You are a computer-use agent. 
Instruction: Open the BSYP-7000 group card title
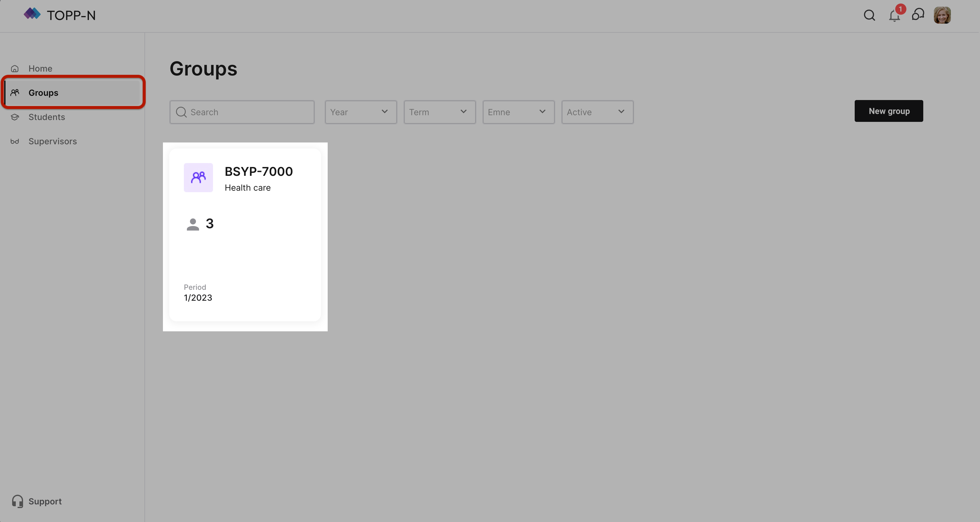coord(259,172)
